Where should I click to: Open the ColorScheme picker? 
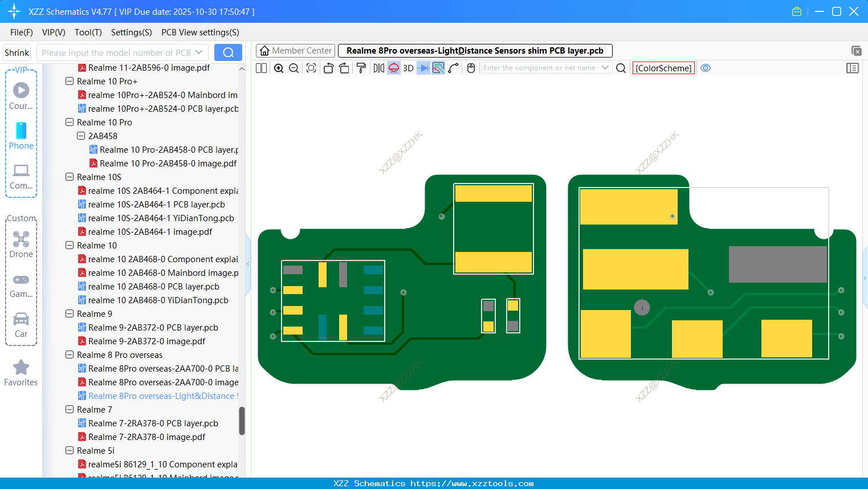663,68
